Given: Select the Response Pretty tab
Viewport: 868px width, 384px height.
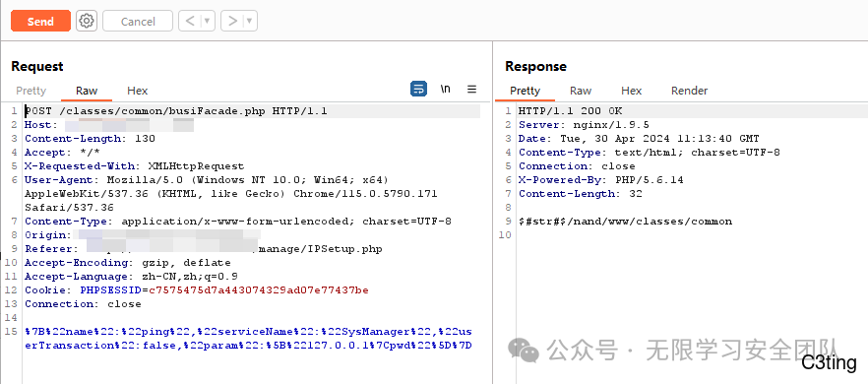Looking at the screenshot, I should (525, 91).
